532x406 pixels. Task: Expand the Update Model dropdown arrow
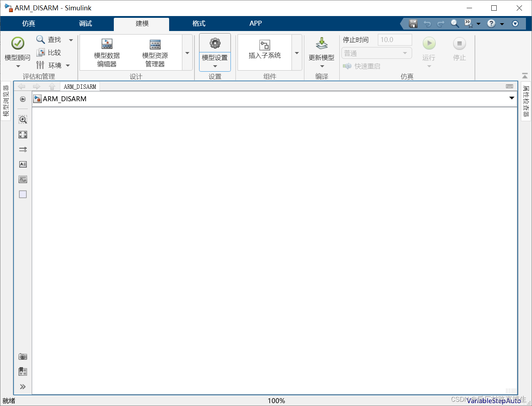[x=322, y=66]
